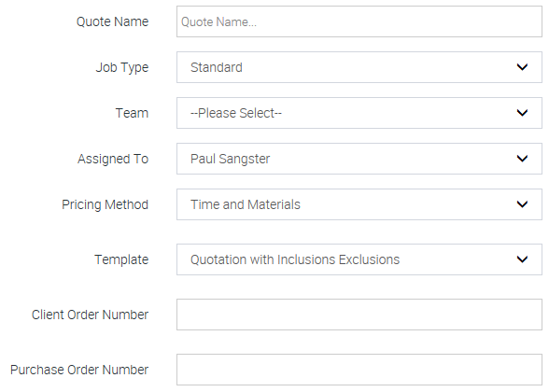Viewport: 549px width, 392px height.
Task: Open the Team dropdown showing Please Select
Action: tap(359, 113)
